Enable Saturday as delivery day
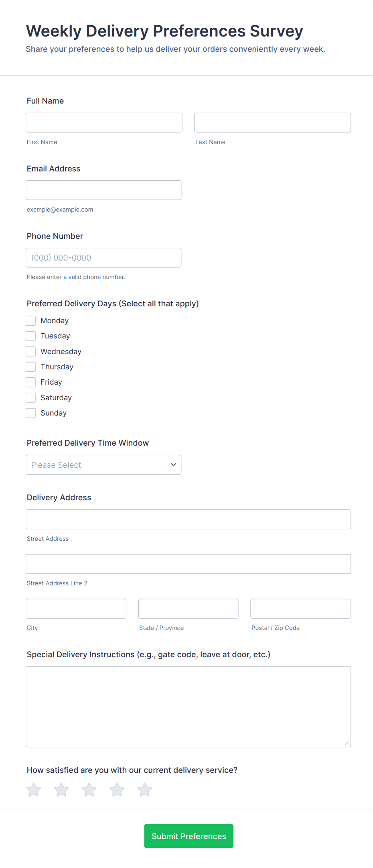This screenshot has width=373, height=868. (x=31, y=398)
